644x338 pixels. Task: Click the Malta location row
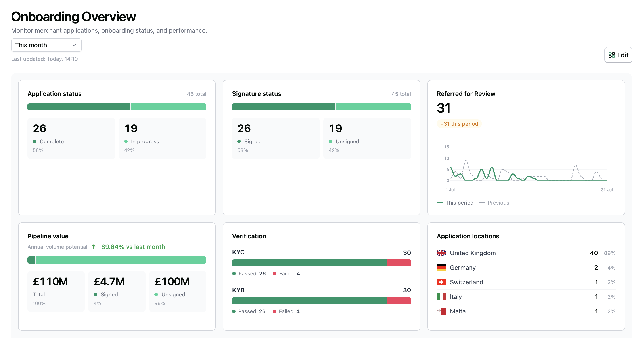[x=526, y=311]
